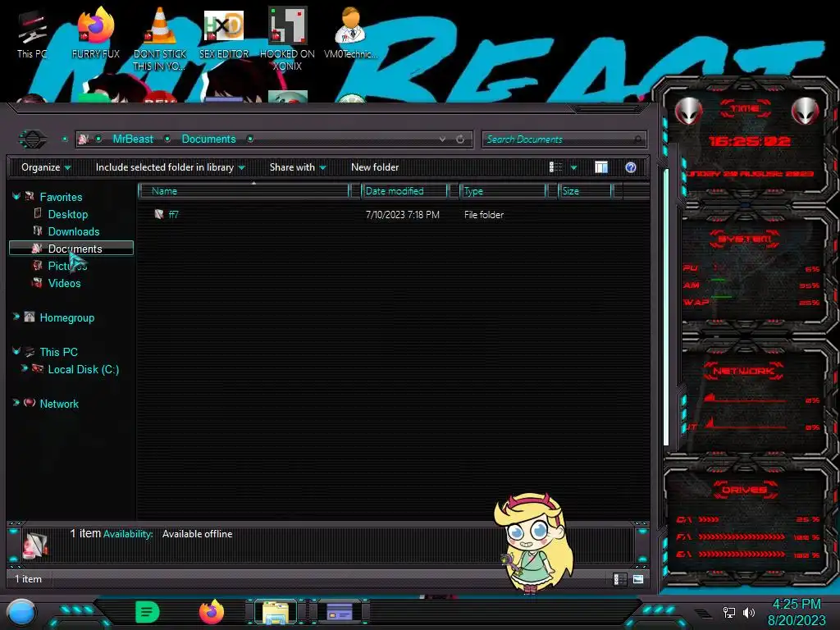
Task: Sort by the Size column header
Action: point(584,190)
